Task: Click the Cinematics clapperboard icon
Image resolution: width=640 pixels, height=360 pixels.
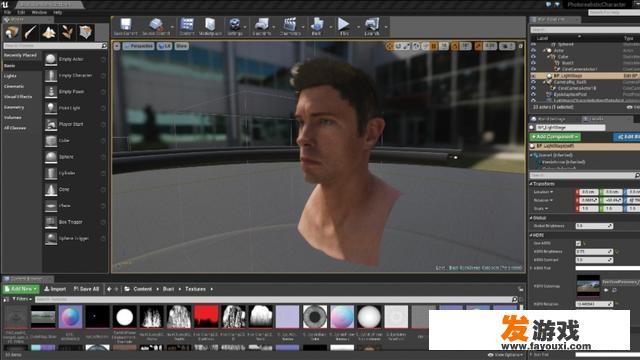Action: point(290,24)
